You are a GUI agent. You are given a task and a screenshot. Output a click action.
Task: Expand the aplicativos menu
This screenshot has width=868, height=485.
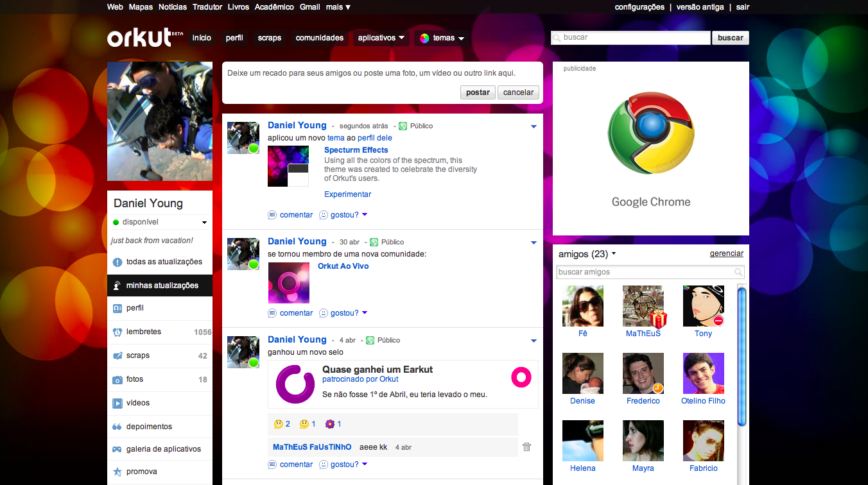381,38
